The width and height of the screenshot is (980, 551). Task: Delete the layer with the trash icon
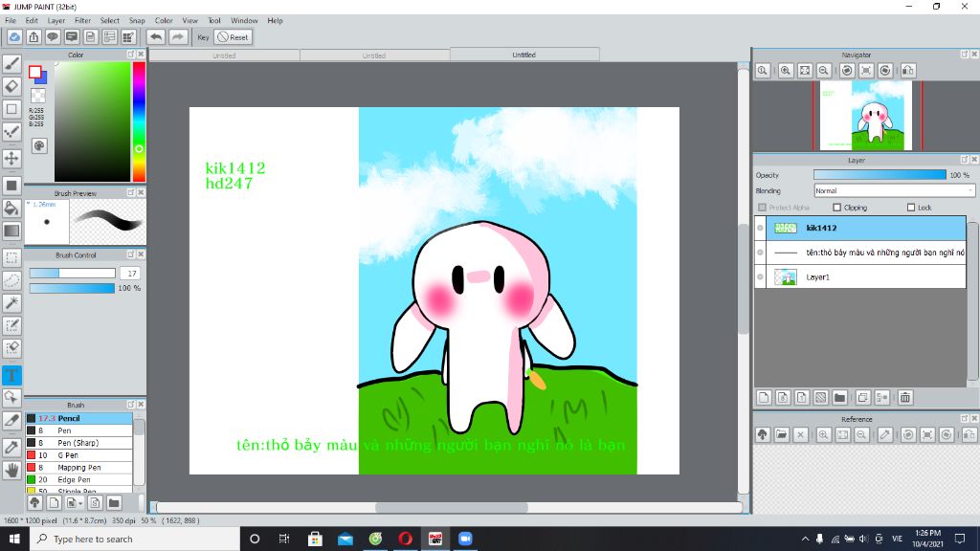click(905, 397)
